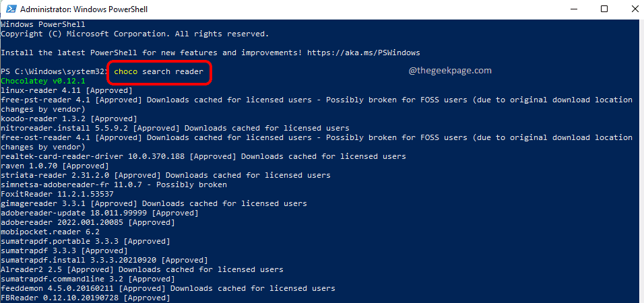The image size is (644, 303).
Task: Click the linux-reader 4.11 result
Action: coord(66,90)
